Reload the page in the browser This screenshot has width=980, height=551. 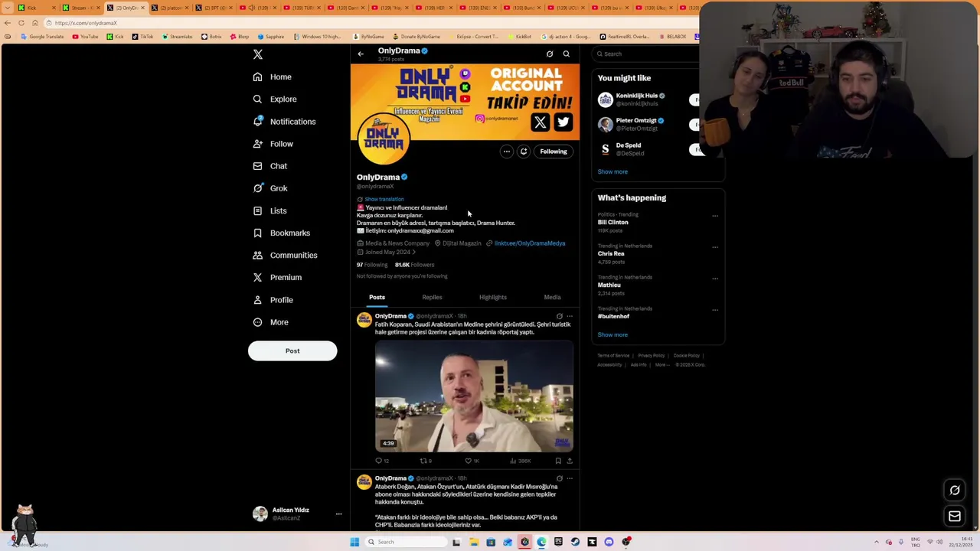(21, 23)
